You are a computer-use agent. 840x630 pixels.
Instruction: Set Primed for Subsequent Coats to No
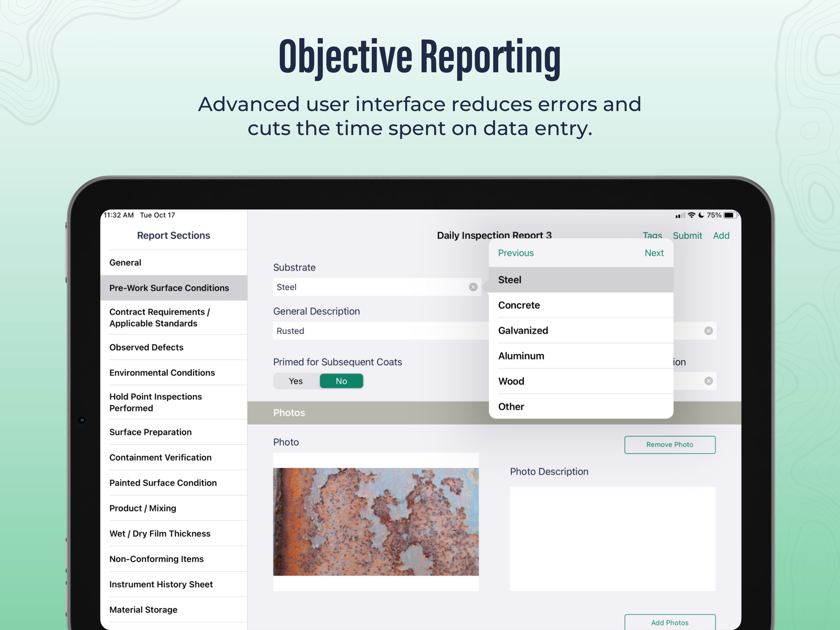pos(341,381)
